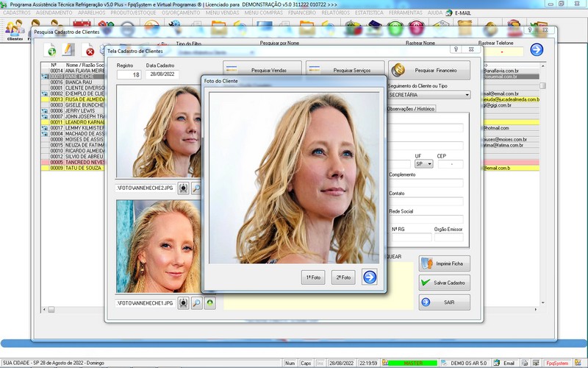Click green arrow icon beside ANNEHECHE1.JPG
Viewport: 588px width, 368px height.
210,303
